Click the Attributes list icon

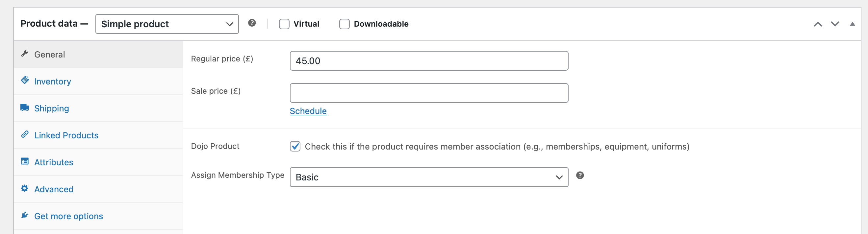pos(25,162)
